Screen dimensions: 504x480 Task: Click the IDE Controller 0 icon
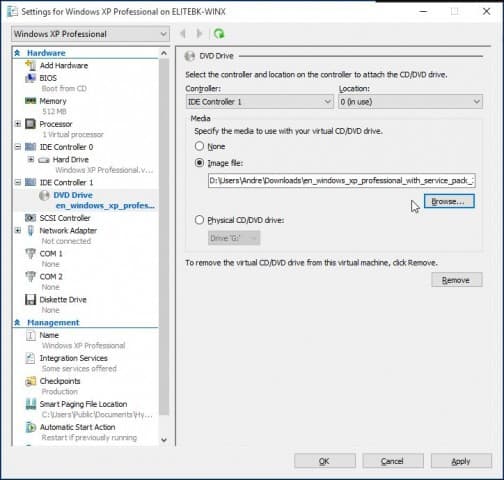(x=30, y=147)
